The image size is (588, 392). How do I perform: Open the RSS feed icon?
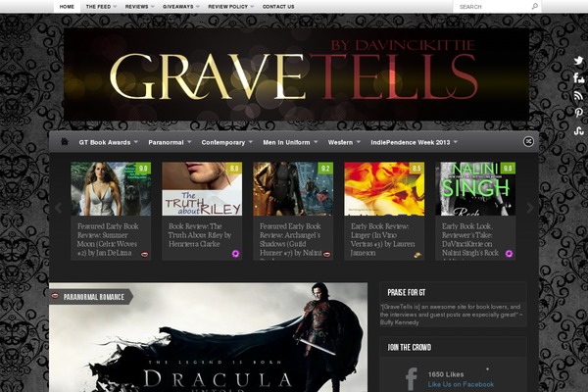tap(578, 96)
